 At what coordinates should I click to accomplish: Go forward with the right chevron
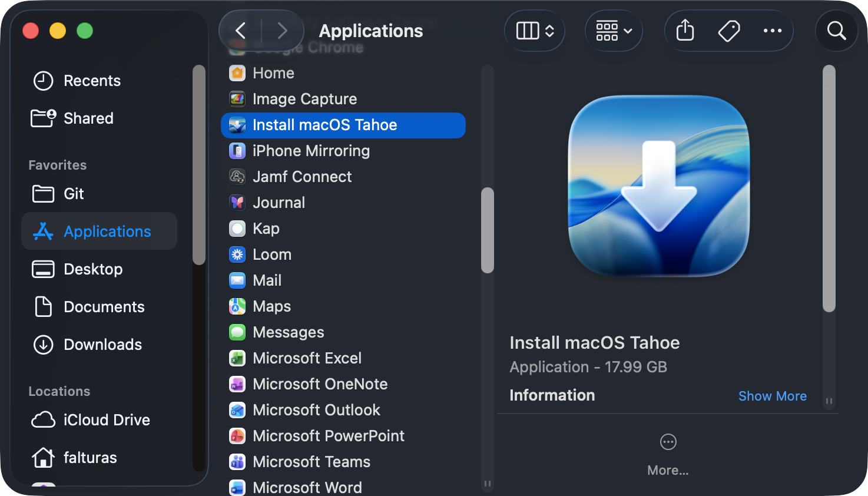282,31
